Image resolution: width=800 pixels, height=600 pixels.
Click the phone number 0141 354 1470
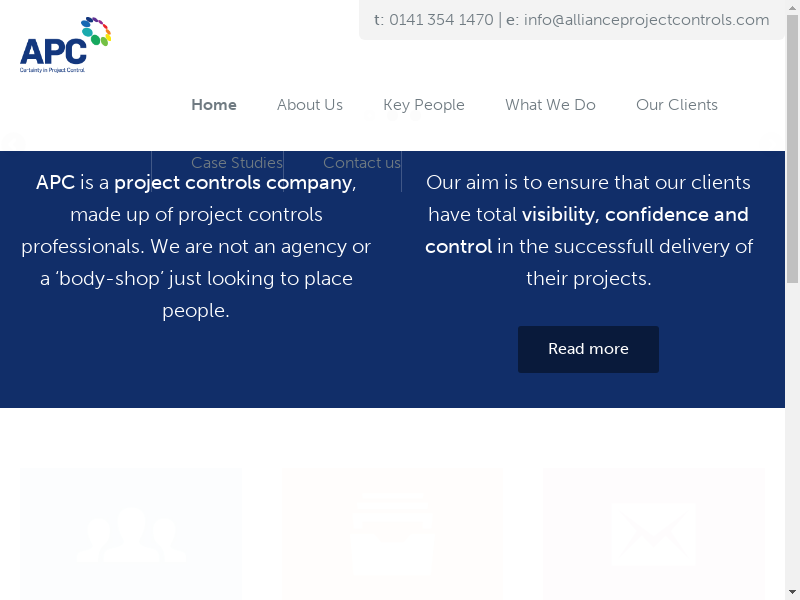coord(441,20)
